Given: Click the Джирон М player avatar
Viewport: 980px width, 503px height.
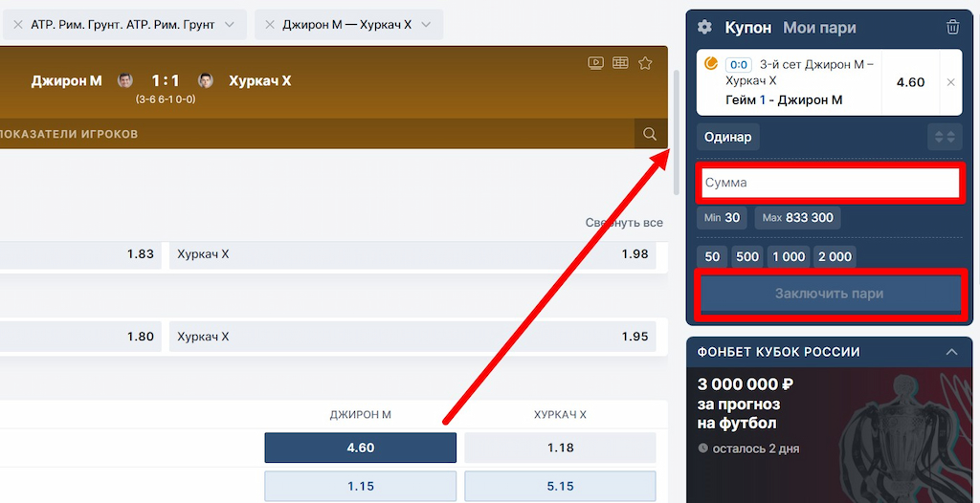Looking at the screenshot, I should click(x=125, y=80).
